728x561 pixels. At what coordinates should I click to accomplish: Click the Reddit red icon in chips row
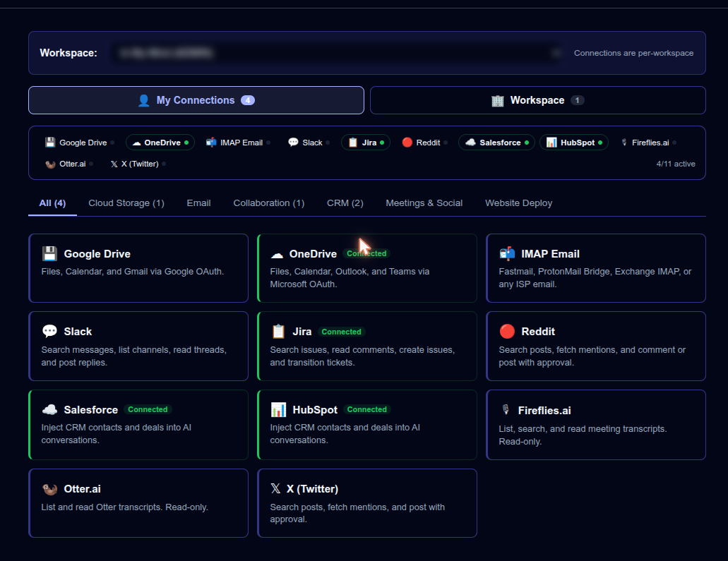pos(407,142)
